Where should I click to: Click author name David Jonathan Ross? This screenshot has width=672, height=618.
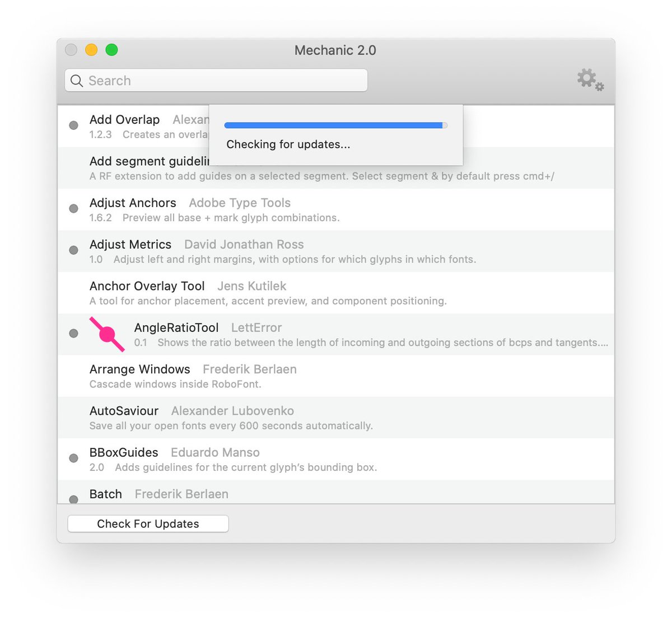coord(244,245)
